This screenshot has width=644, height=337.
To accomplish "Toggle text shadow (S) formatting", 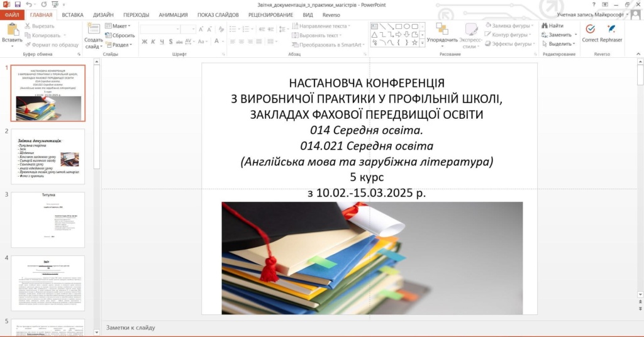I will pyautogui.click(x=170, y=41).
